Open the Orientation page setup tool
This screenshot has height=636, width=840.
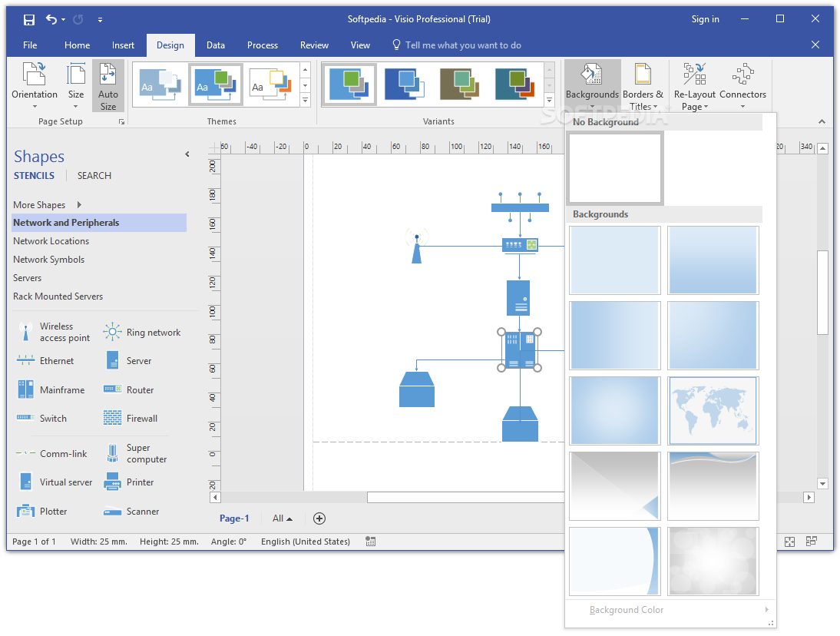click(35, 86)
